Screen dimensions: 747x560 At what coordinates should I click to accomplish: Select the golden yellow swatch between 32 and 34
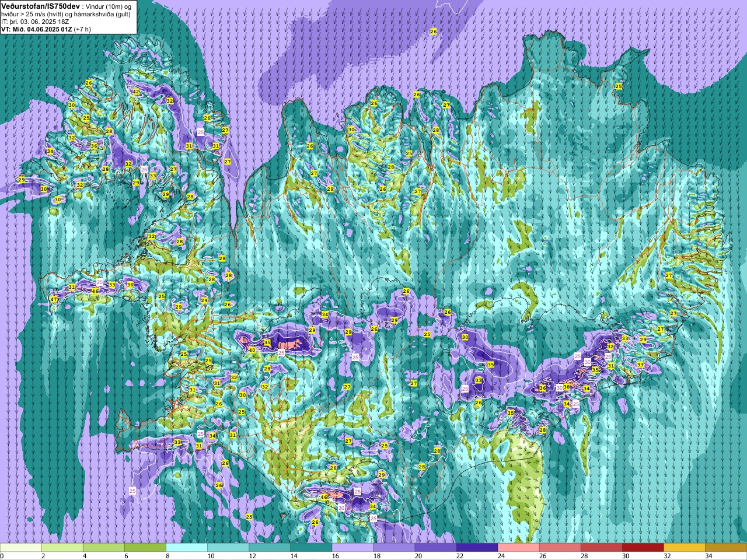[x=684, y=548]
